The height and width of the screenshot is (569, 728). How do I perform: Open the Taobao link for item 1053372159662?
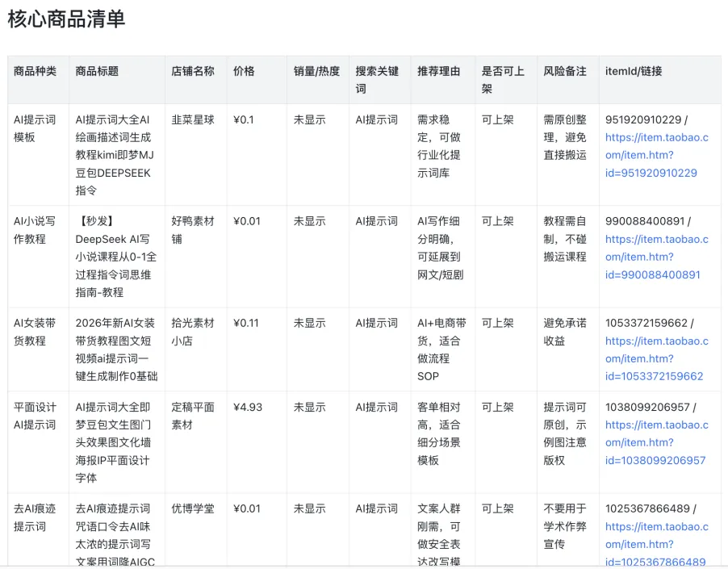coord(656,358)
